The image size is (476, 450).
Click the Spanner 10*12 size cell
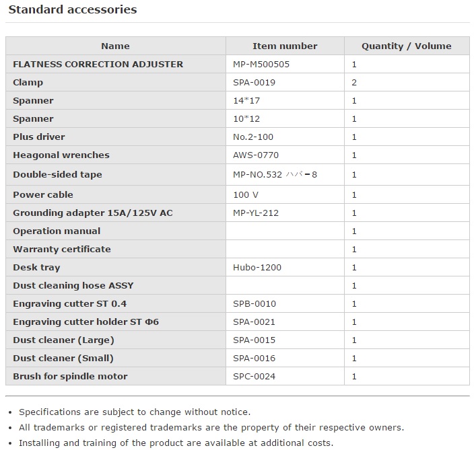pos(246,119)
